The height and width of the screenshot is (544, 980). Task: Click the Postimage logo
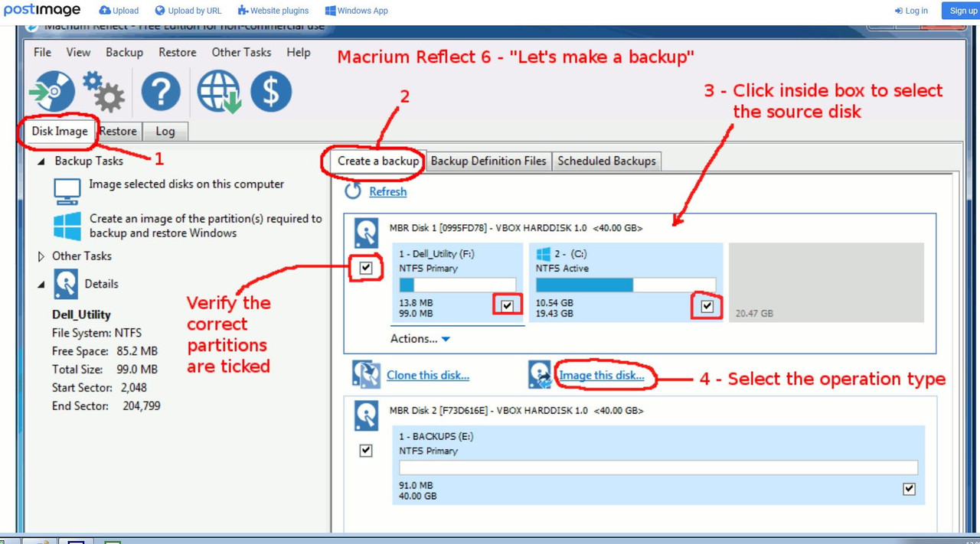click(42, 10)
